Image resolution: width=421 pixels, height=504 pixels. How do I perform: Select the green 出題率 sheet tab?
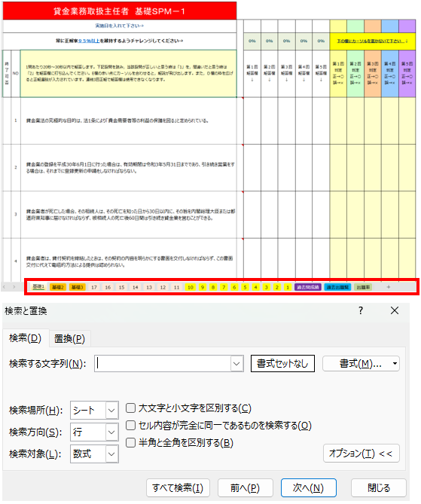363,287
